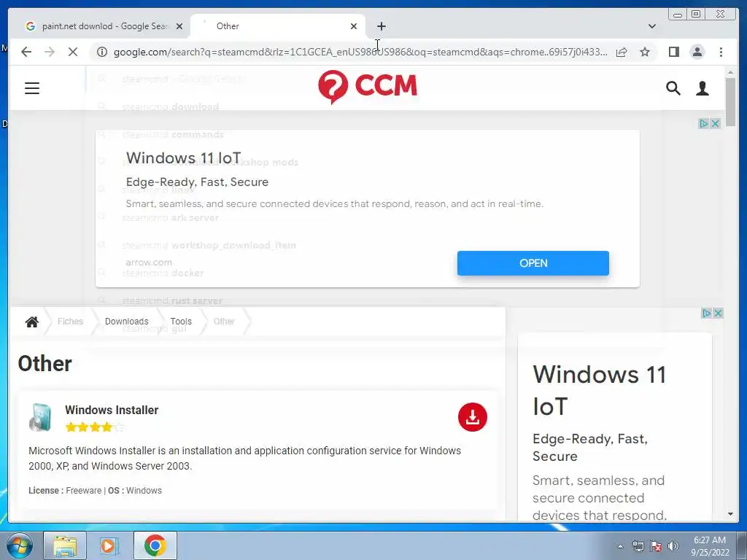747x560 pixels.
Task: Open the Action Center flag icon
Action: tap(656, 546)
